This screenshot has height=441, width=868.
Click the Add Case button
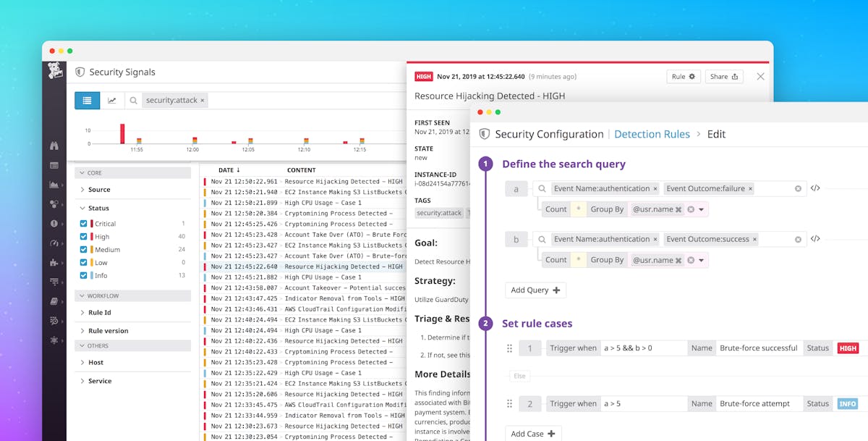(x=533, y=432)
